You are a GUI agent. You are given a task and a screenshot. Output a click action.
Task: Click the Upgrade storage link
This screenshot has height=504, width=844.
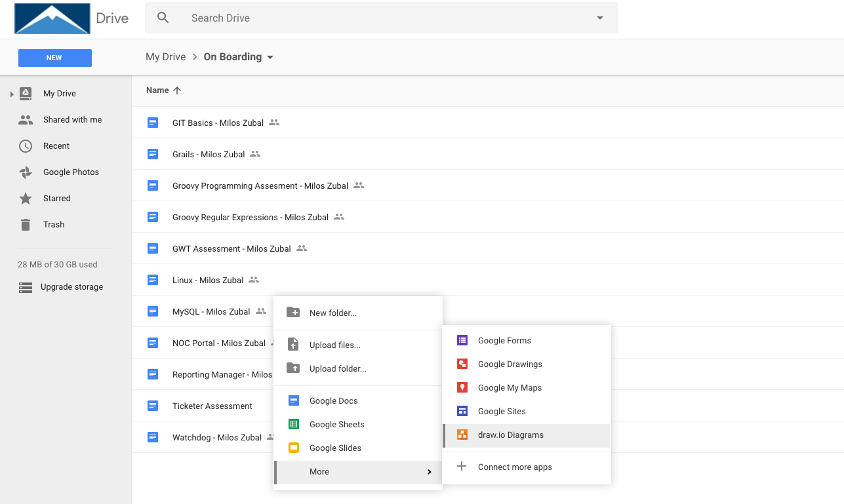click(x=71, y=287)
